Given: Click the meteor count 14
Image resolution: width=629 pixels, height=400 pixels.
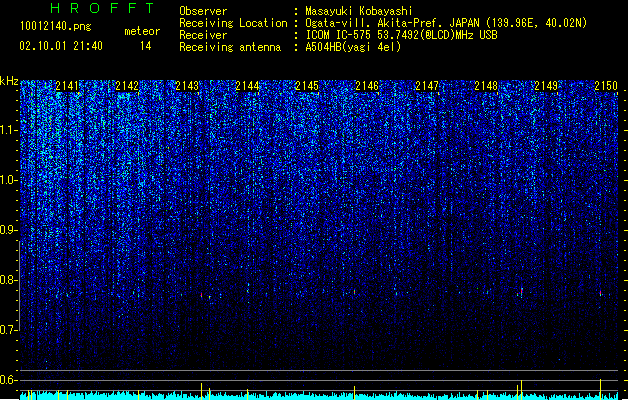Looking at the screenshot, I should (146, 46).
